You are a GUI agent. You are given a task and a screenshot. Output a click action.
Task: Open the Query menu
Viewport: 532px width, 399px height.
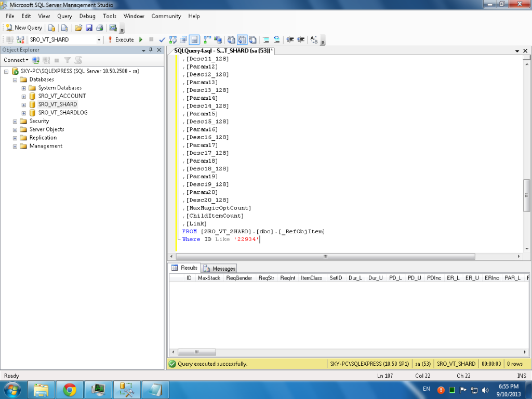click(x=64, y=16)
